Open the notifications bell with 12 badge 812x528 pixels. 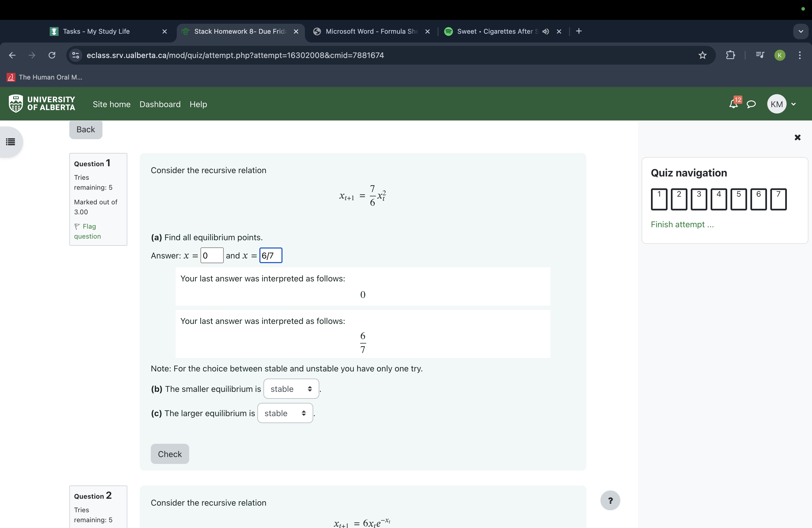[x=734, y=104]
